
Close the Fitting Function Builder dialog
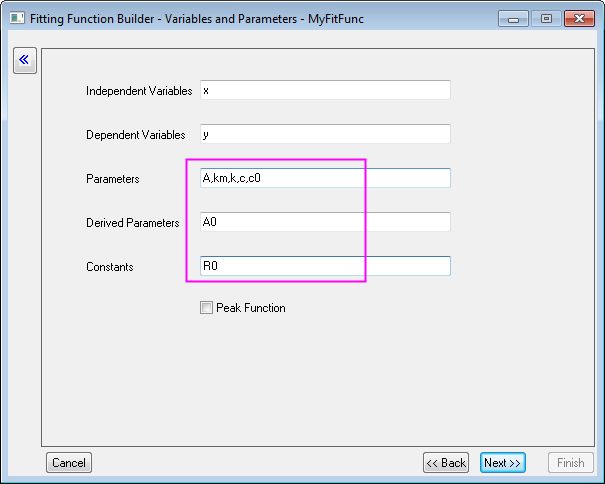(x=579, y=18)
